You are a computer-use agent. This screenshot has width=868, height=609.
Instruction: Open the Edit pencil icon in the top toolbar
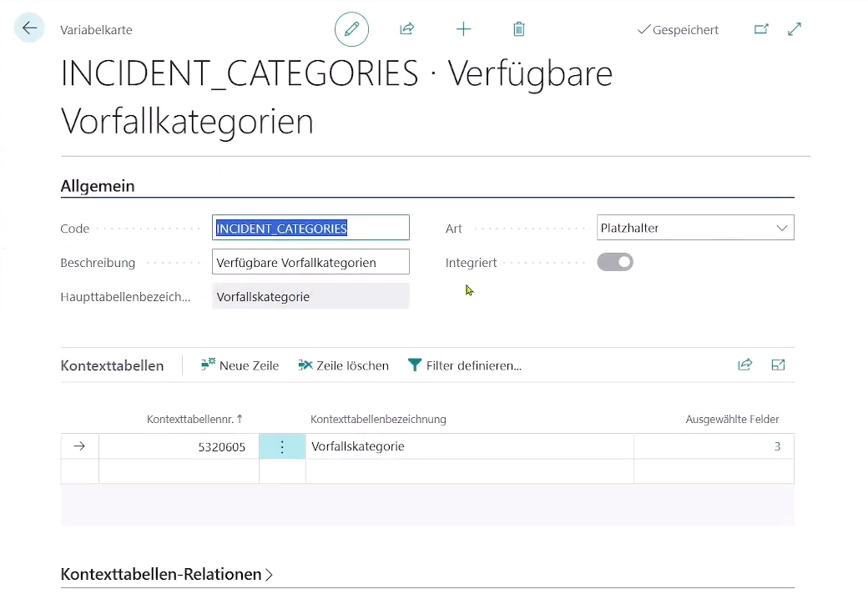(351, 28)
